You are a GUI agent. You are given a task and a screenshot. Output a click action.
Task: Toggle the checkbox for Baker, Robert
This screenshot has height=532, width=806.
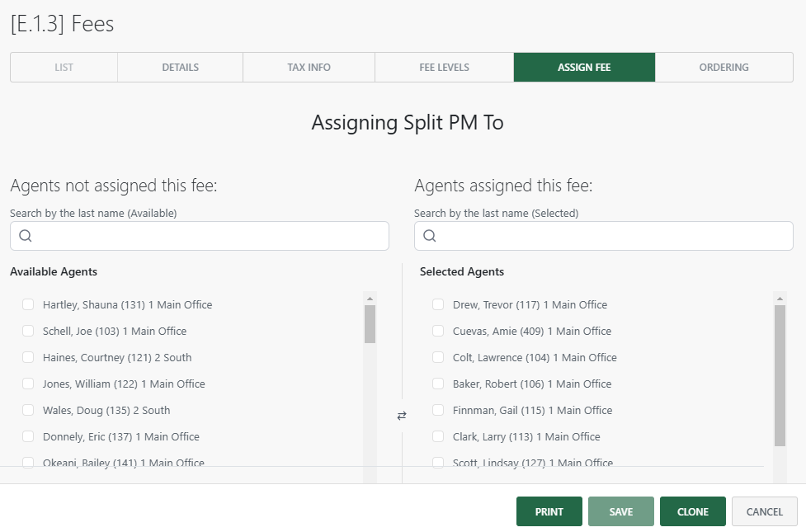click(438, 384)
